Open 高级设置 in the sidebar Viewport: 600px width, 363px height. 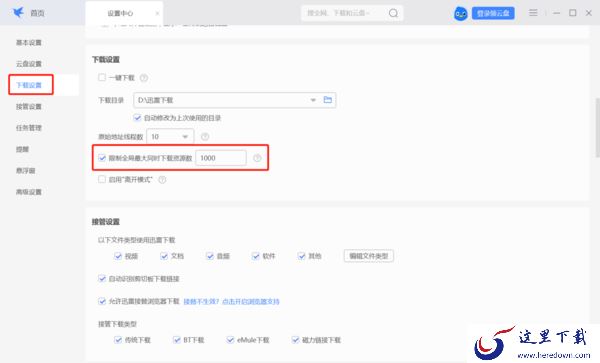pyautogui.click(x=29, y=192)
